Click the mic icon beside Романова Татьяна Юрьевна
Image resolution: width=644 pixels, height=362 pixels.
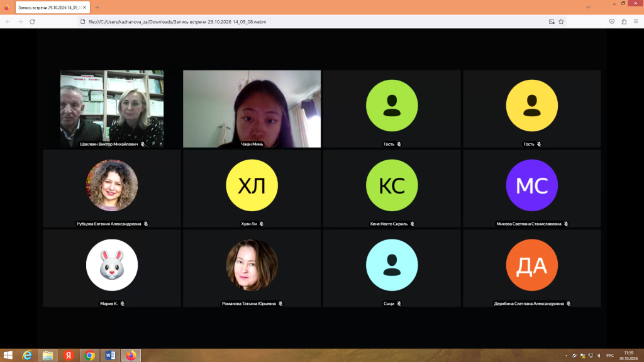coord(280,304)
